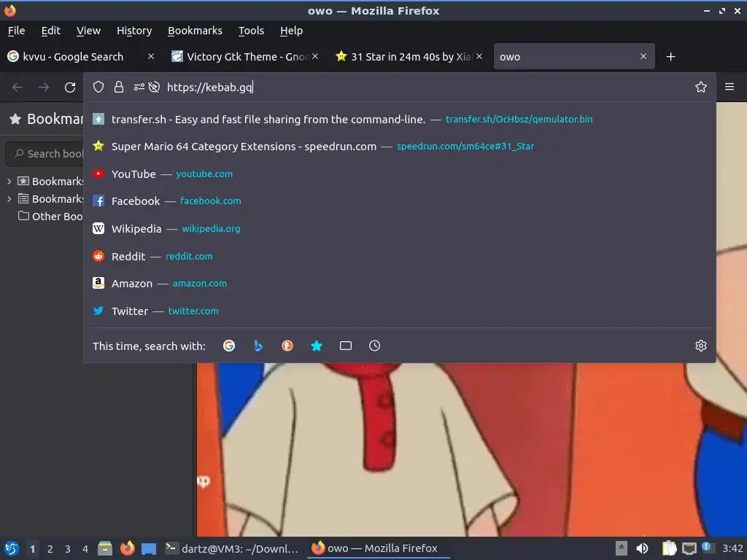747x560 pixels.
Task: Open a new tab with plus button
Action: pyautogui.click(x=671, y=57)
